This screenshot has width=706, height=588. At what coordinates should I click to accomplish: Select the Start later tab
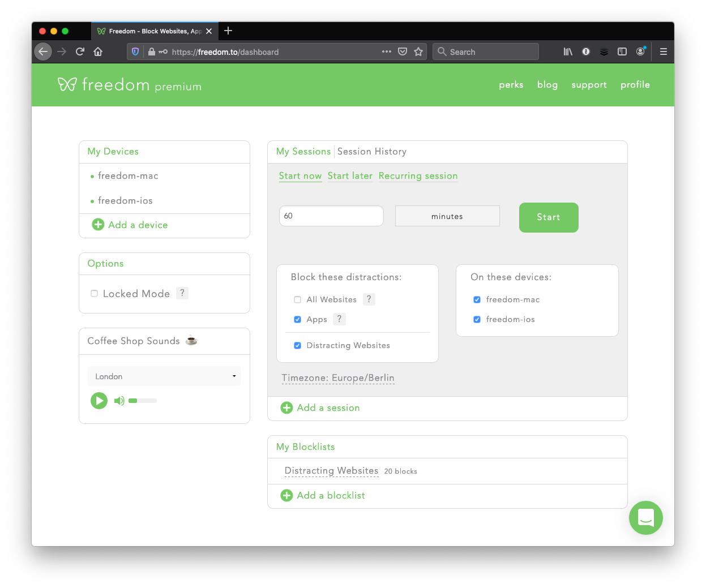[x=350, y=176]
